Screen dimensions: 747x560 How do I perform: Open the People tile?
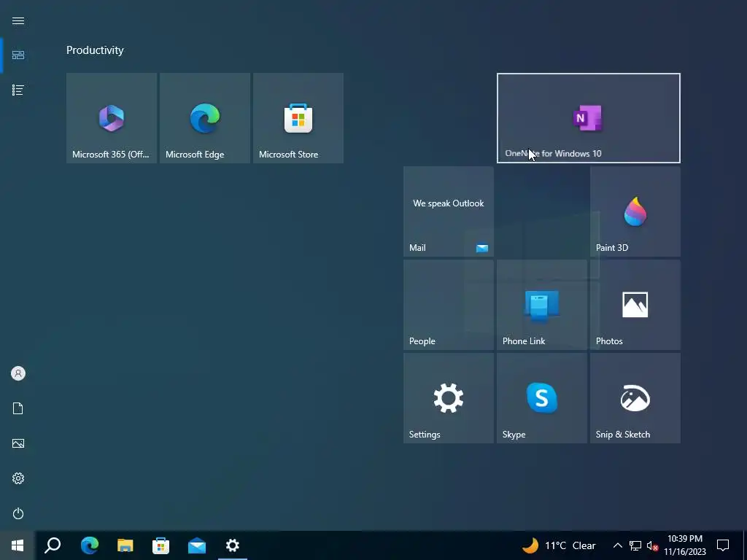click(449, 305)
